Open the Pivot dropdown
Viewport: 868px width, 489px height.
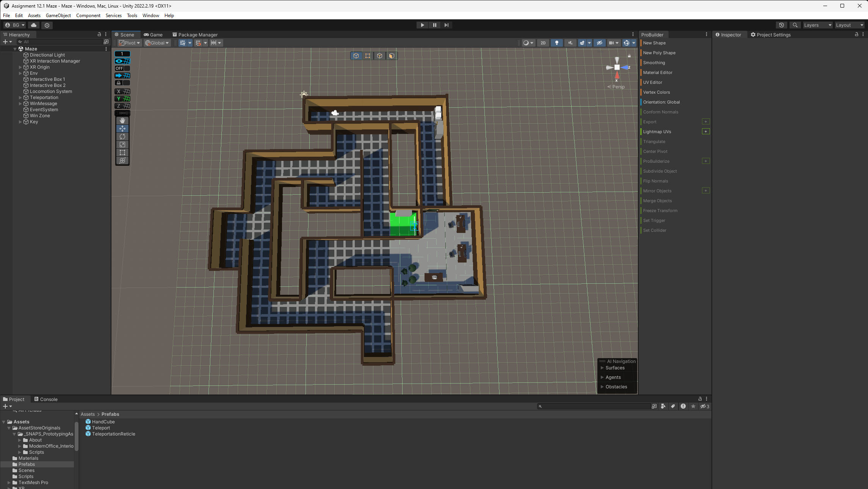129,42
